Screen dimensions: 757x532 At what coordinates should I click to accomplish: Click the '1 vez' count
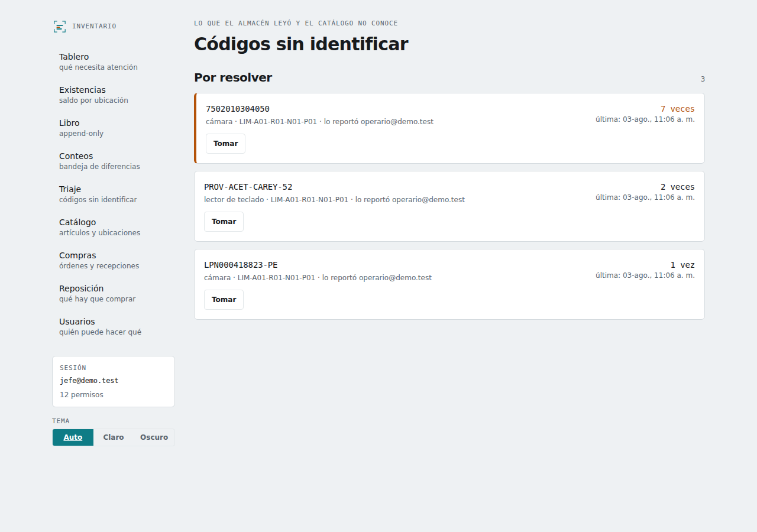(682, 265)
